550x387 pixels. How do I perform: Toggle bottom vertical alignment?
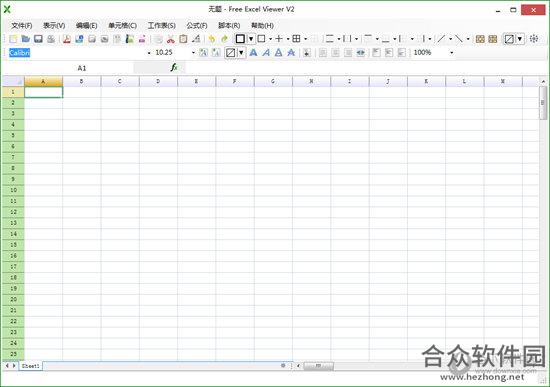point(402,53)
